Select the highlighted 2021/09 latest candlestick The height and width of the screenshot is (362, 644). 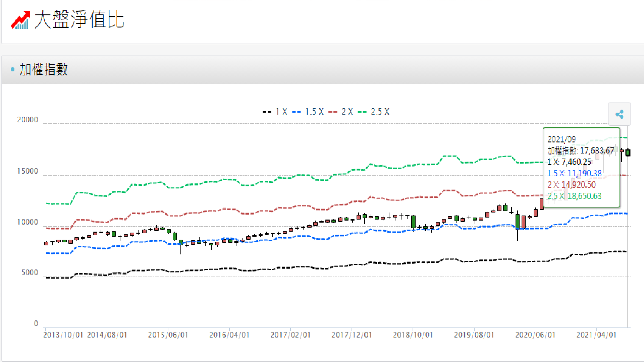point(628,153)
